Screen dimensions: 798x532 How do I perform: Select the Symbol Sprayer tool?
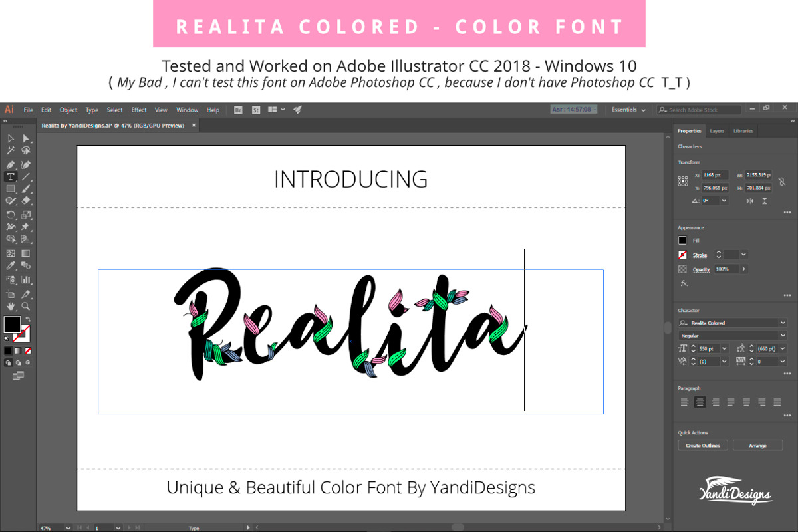tap(11, 280)
